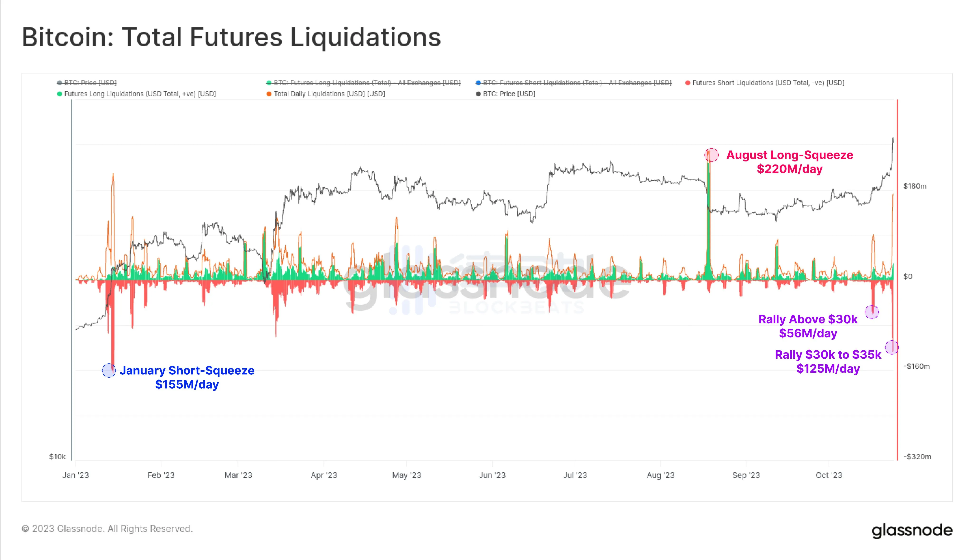Toggle the Futures Short Liquidations (USD Total, -ve) series
The height and width of the screenshot is (560, 973).
(x=768, y=83)
